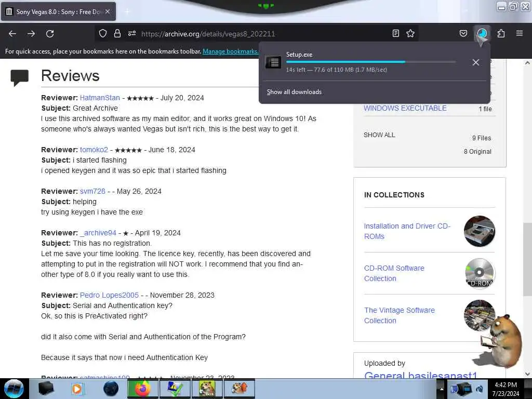
Task: Open the Windows Start menu
Action: tap(14, 389)
